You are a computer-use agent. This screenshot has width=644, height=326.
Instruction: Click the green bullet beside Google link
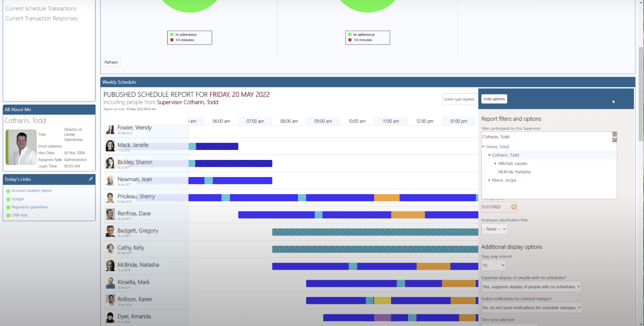pyautogui.click(x=8, y=199)
